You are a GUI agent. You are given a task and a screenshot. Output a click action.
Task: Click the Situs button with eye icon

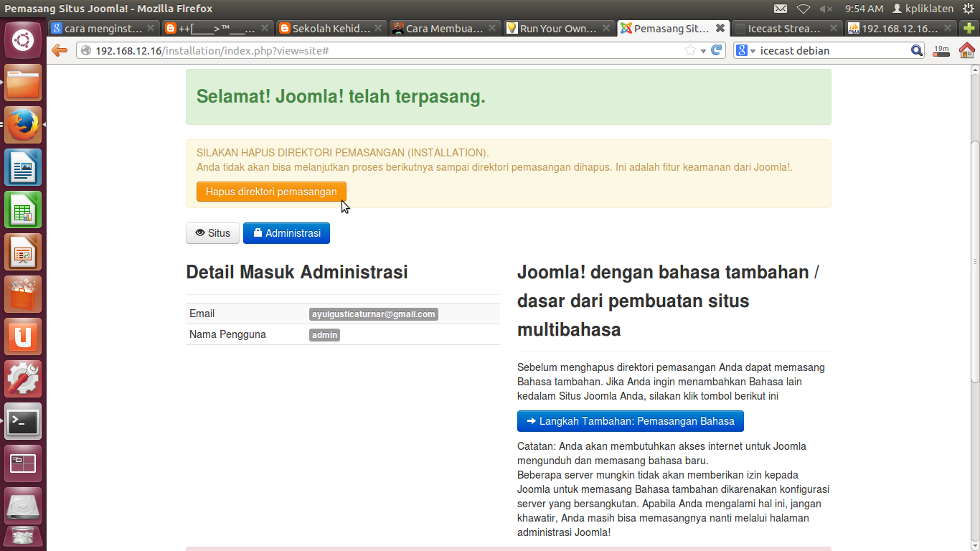click(212, 233)
